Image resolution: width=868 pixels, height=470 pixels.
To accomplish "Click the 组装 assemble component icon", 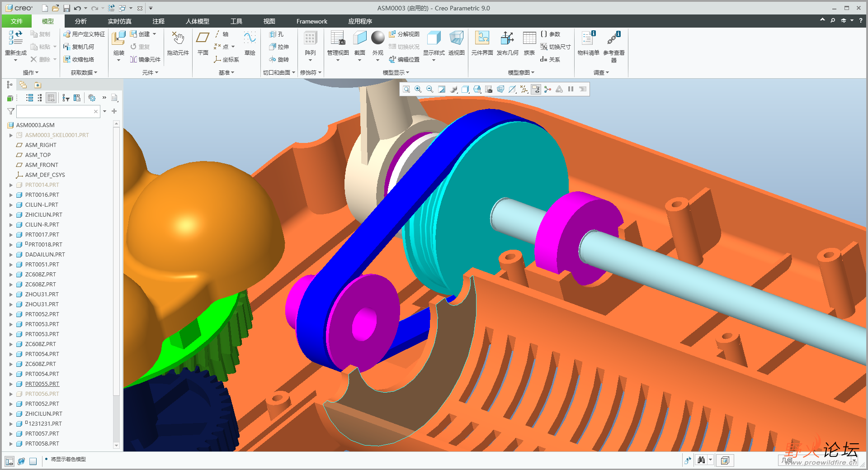I will [x=118, y=38].
